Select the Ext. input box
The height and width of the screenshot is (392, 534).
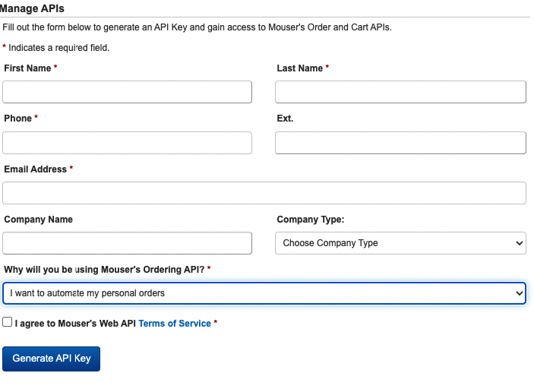pyautogui.click(x=400, y=143)
